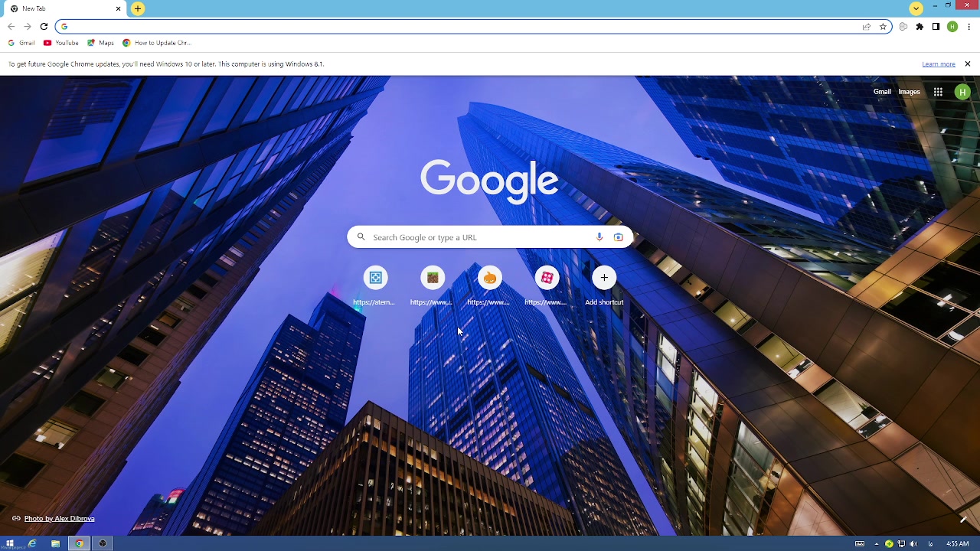980x551 pixels.
Task: Click Add shortcut button
Action: click(x=604, y=285)
